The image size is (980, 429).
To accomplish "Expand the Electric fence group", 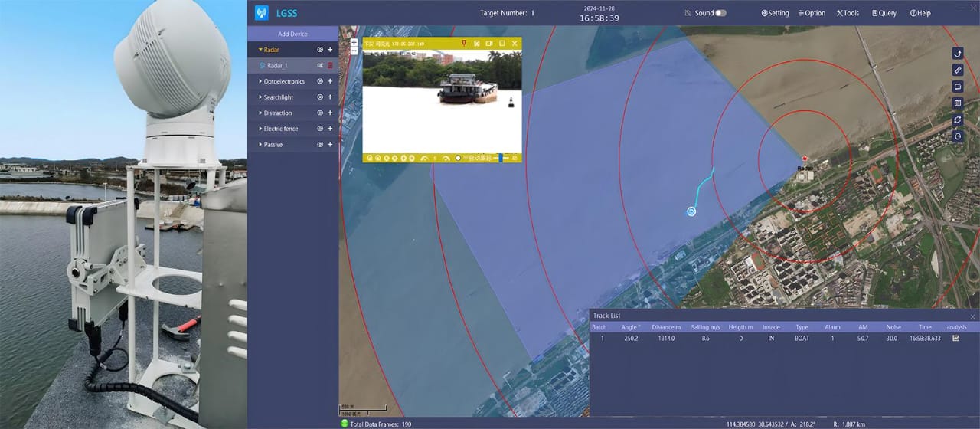I will click(260, 129).
